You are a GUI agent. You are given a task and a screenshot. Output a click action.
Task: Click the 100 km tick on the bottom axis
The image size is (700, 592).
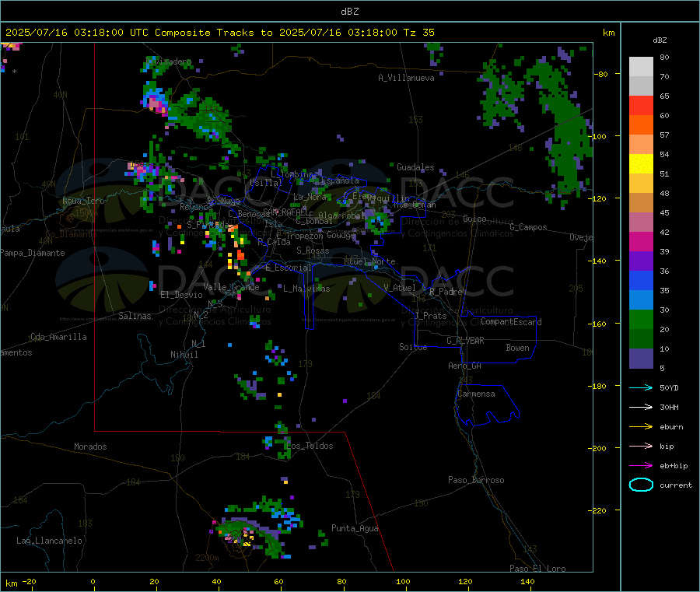coord(403,581)
